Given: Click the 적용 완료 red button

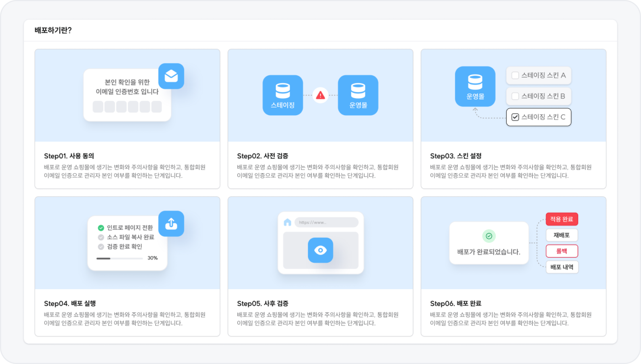Looking at the screenshot, I should click(562, 219).
